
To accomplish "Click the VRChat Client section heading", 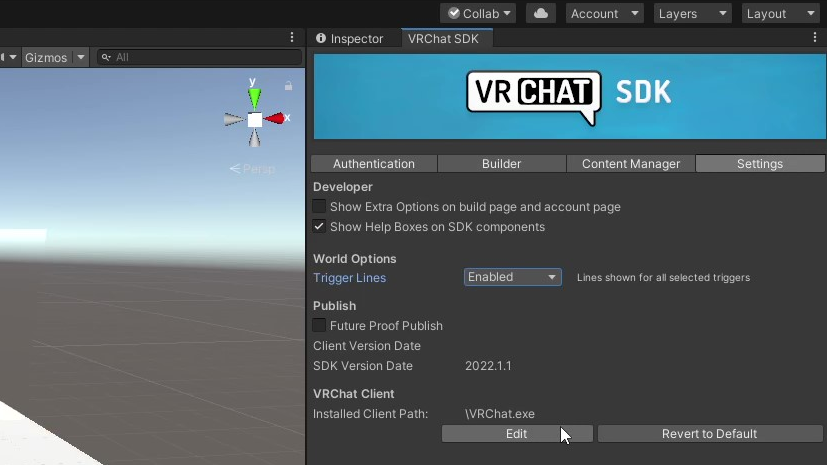I will tap(353, 394).
